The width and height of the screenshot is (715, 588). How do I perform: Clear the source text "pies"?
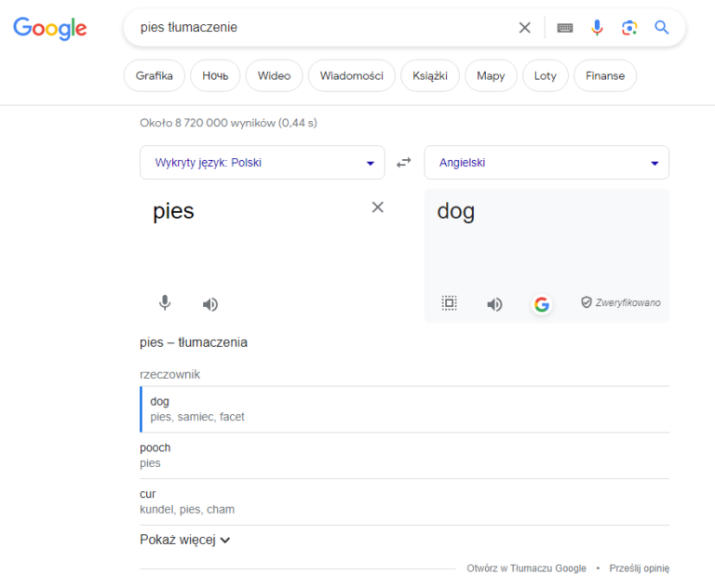[378, 207]
